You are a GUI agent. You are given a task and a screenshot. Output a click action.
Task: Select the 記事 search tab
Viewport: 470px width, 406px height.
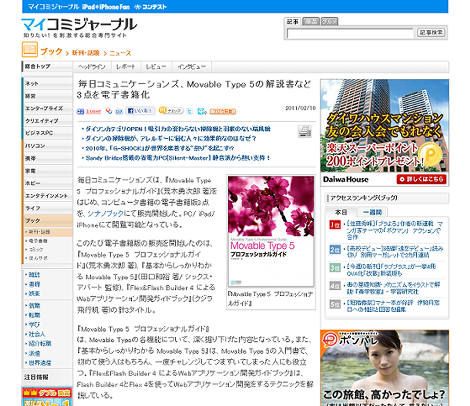coord(292,22)
